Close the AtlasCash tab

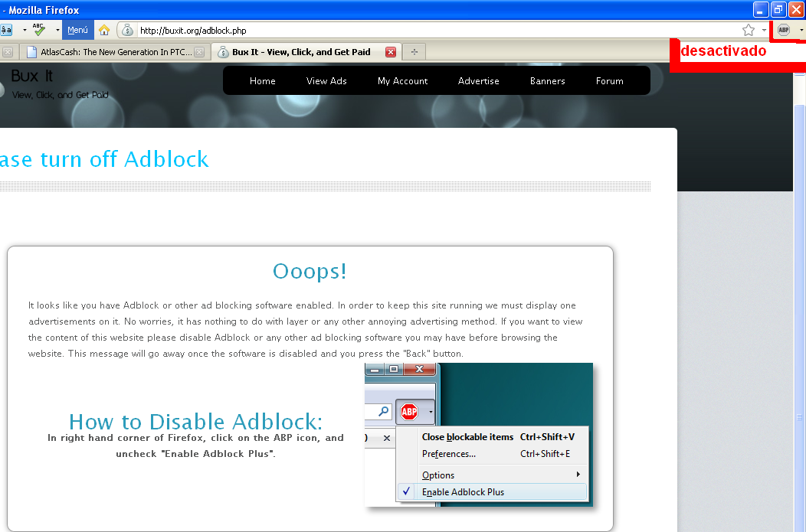tap(199, 52)
